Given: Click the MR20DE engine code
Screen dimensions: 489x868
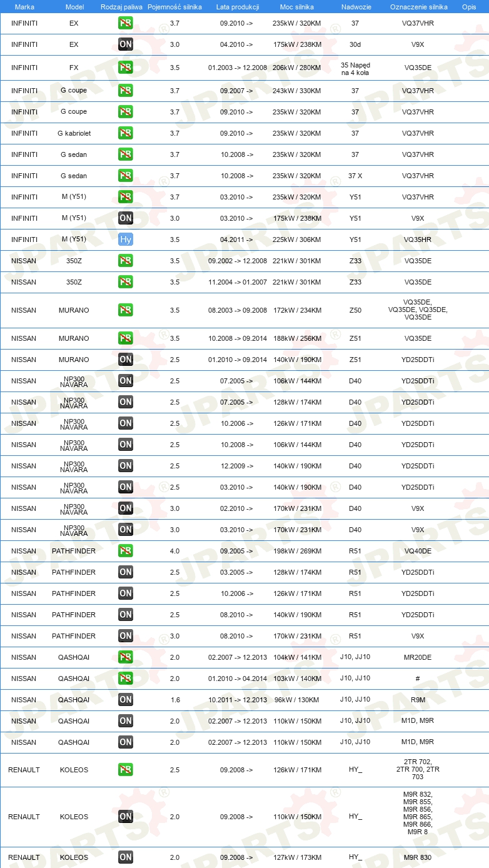Looking at the screenshot, I should (x=418, y=657).
